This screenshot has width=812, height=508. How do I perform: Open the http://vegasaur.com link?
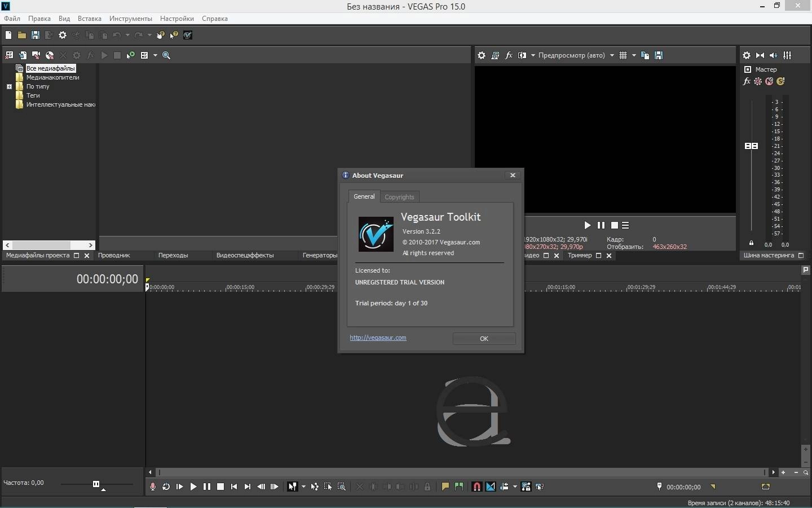pyautogui.click(x=378, y=338)
